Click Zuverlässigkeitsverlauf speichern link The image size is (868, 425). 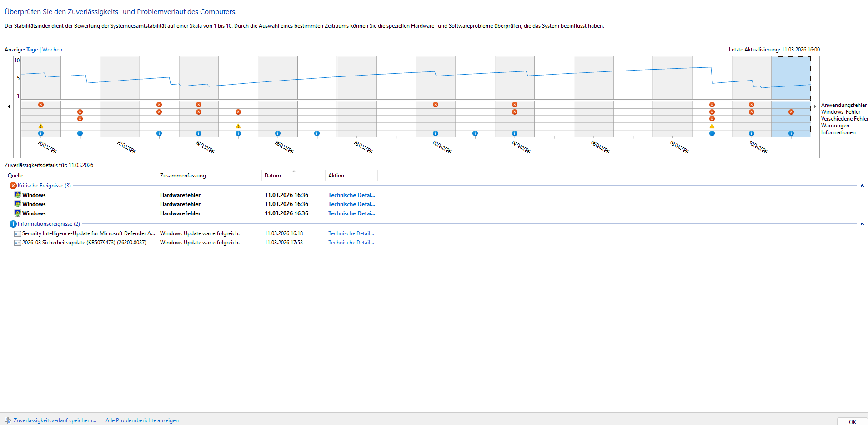[x=55, y=420]
